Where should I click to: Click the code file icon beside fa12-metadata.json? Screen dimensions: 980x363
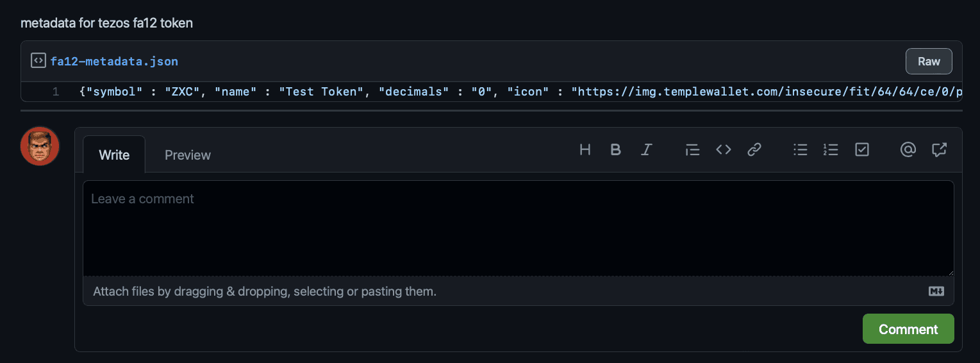pos(38,61)
